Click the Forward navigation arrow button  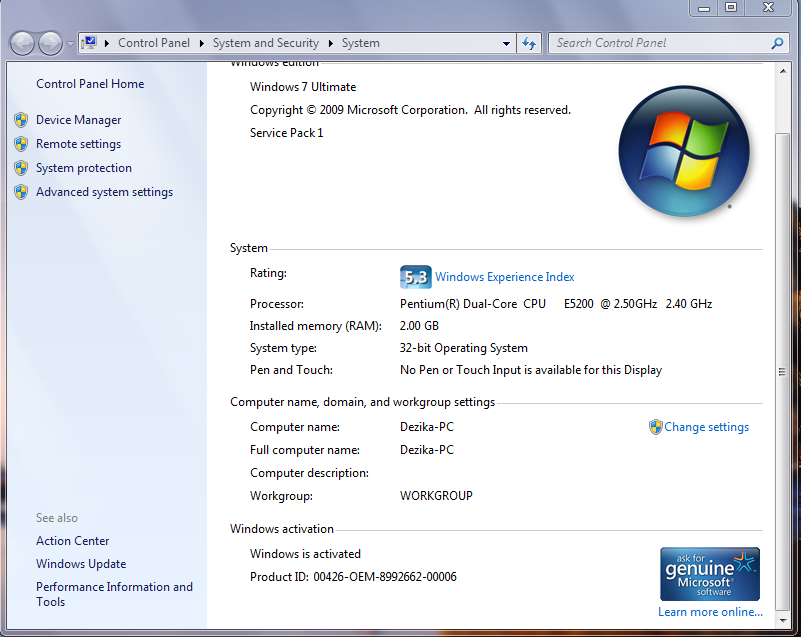(x=50, y=43)
